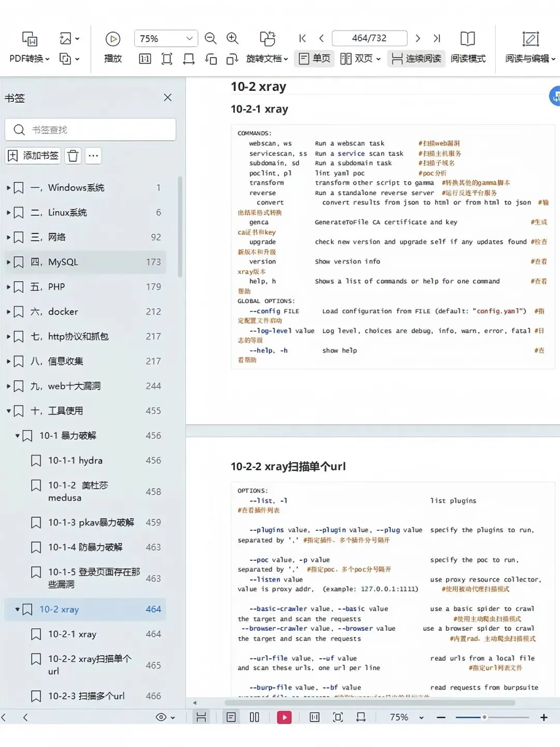560x747 pixels.
Task: Select the 四、MySQL bookmark
Action: click(86, 262)
